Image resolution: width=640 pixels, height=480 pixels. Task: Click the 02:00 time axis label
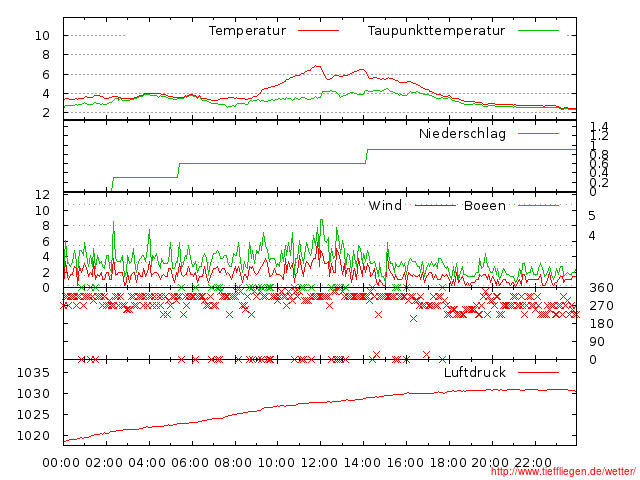click(x=104, y=463)
